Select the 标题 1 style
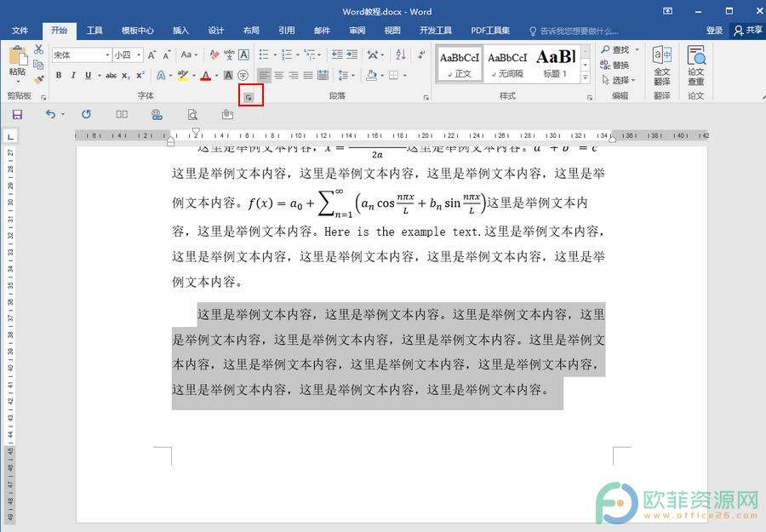 coord(556,64)
